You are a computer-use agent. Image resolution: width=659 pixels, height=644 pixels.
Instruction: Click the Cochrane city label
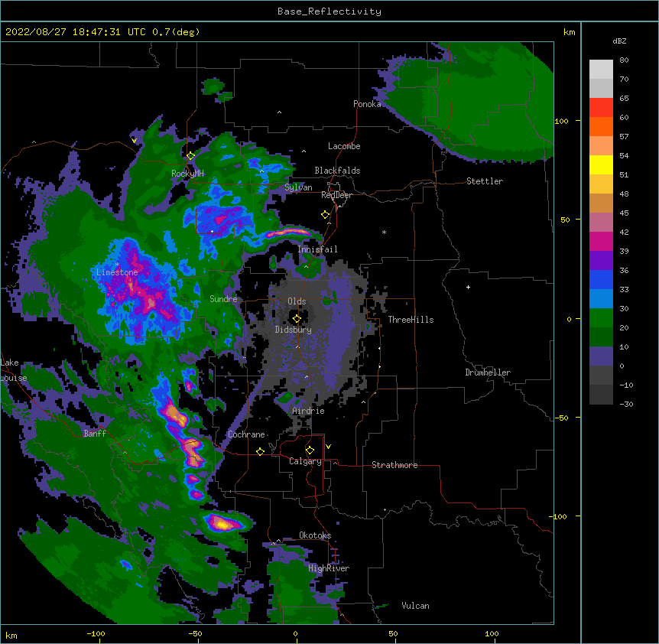(246, 434)
